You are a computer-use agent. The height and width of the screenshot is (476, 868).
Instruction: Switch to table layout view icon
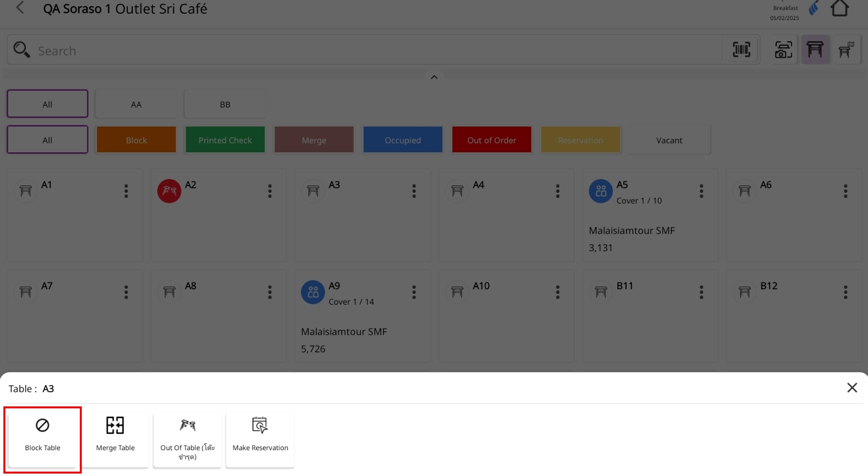point(815,50)
